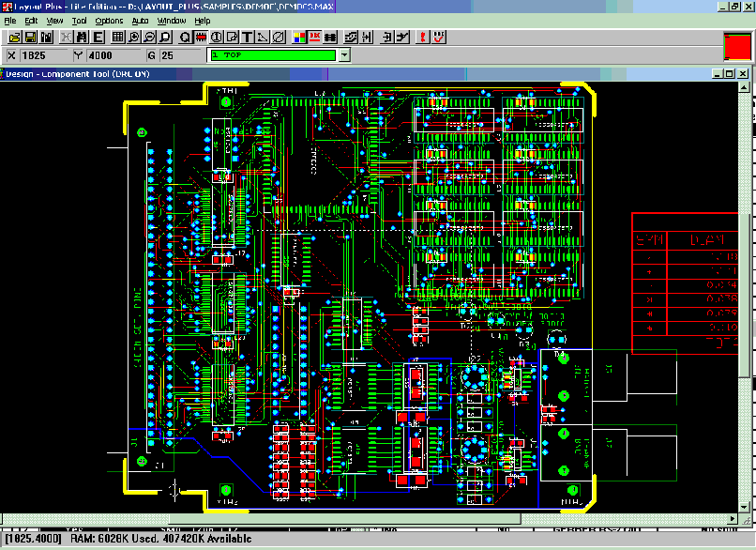Click the red status square at top right
This screenshot has height=550, width=756.
737,47
